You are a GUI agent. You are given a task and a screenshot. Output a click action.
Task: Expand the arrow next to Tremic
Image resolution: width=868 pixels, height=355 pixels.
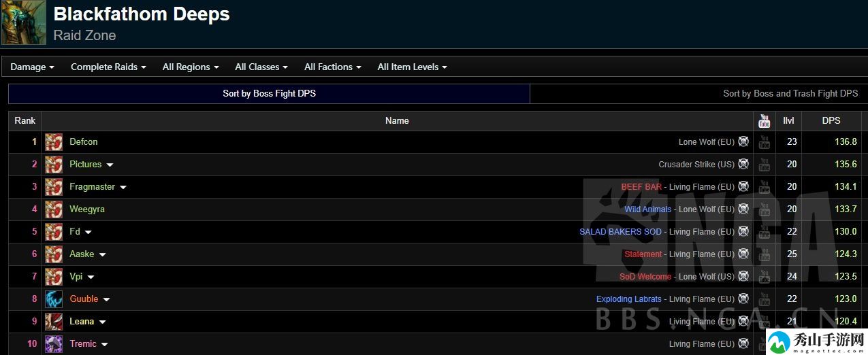[x=105, y=345]
